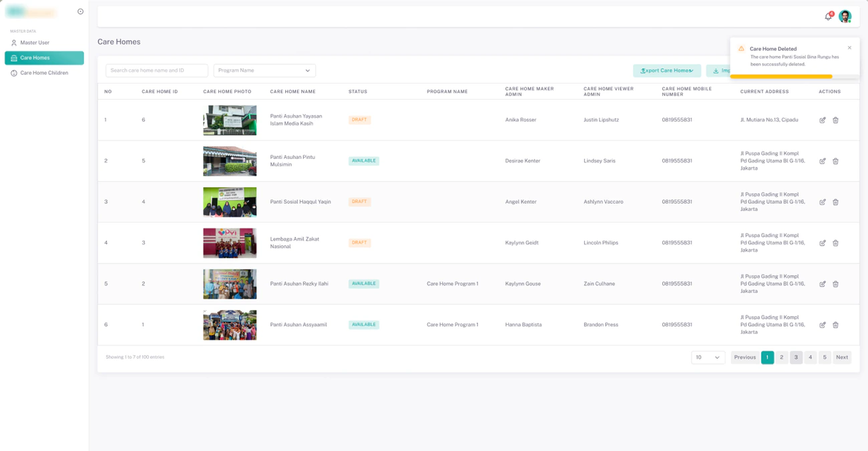Open the rows-per-page dropdown showing 10

[708, 357]
